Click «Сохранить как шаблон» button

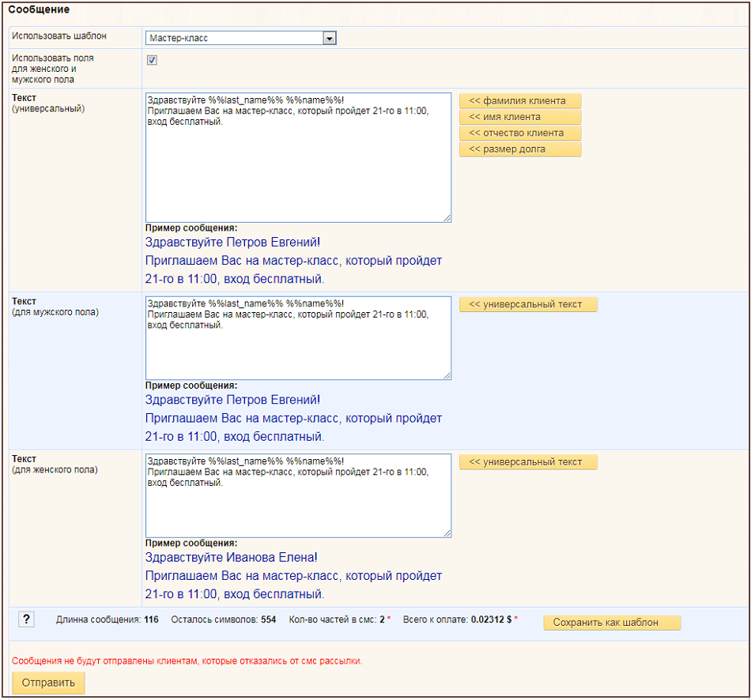coord(611,623)
